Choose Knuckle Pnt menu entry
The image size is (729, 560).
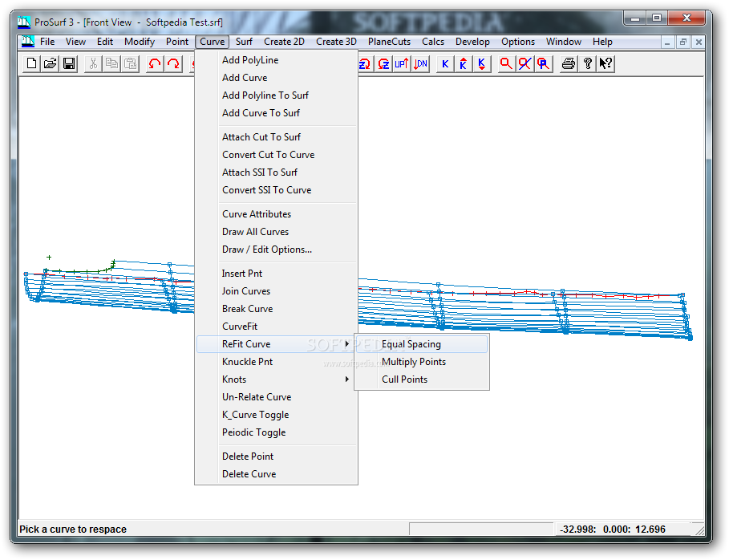click(276, 362)
